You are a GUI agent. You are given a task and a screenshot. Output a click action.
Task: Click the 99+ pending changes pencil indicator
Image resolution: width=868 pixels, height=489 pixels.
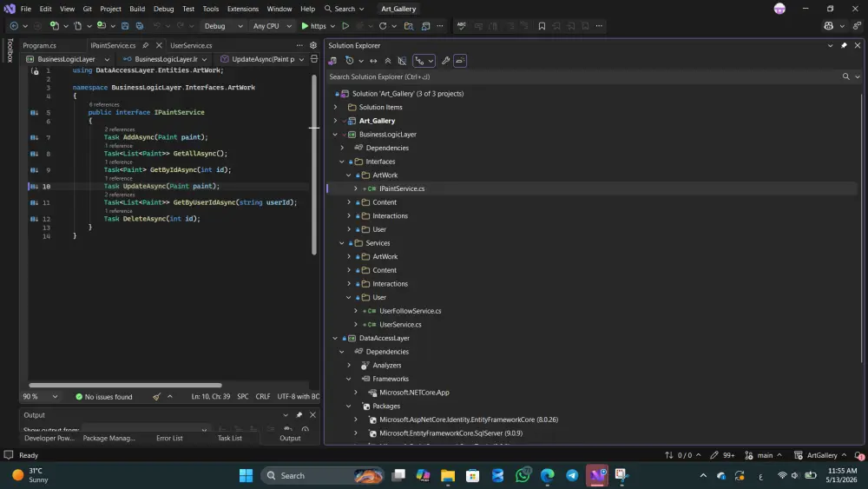tap(722, 455)
